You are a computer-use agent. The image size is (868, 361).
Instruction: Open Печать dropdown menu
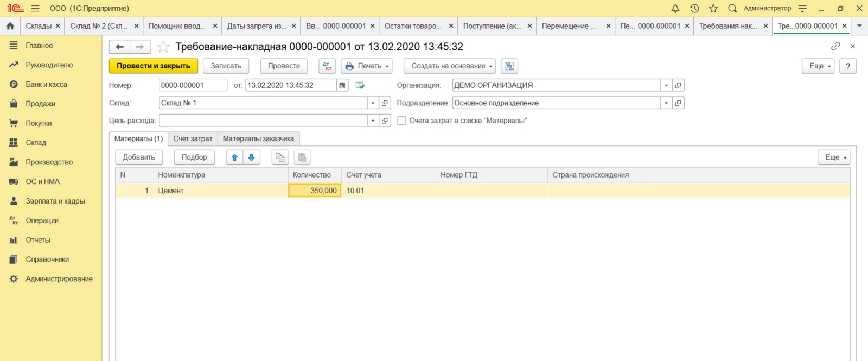[x=367, y=66]
